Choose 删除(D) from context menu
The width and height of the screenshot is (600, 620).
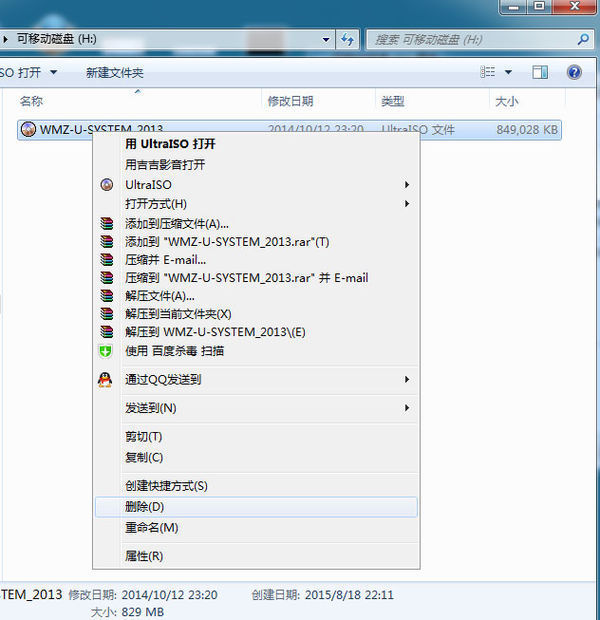(256, 507)
